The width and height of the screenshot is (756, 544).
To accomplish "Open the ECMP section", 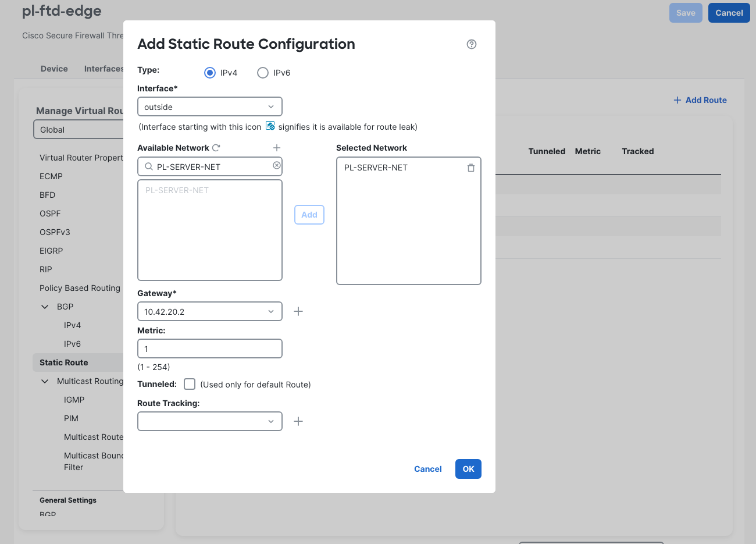I will coord(51,176).
